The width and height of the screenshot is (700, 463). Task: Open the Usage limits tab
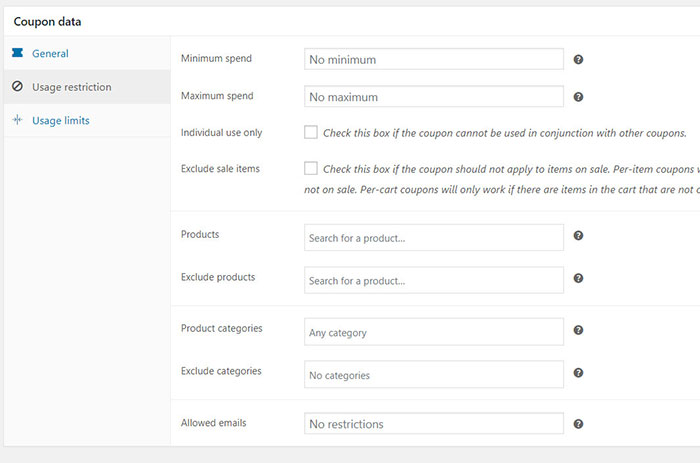[x=60, y=121]
